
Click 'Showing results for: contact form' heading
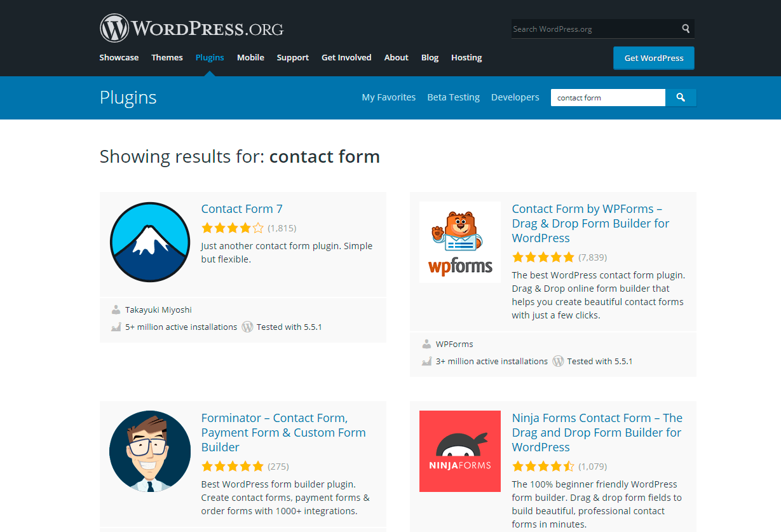(x=240, y=156)
